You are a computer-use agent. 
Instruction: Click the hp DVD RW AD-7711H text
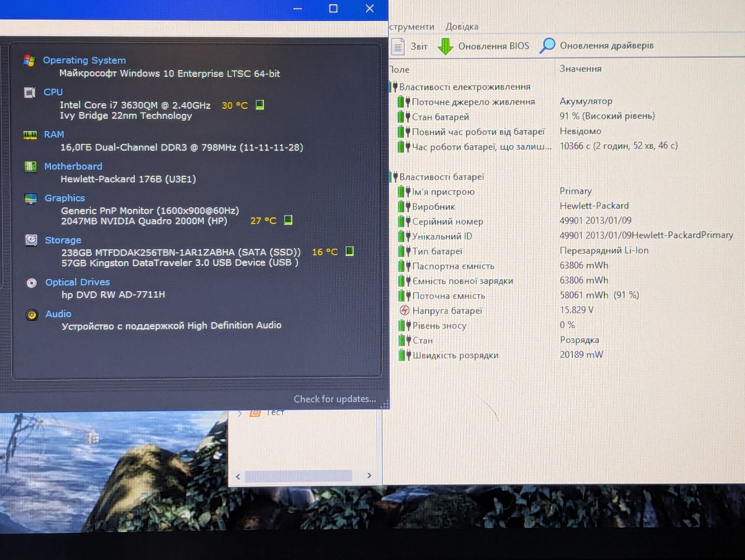113,295
